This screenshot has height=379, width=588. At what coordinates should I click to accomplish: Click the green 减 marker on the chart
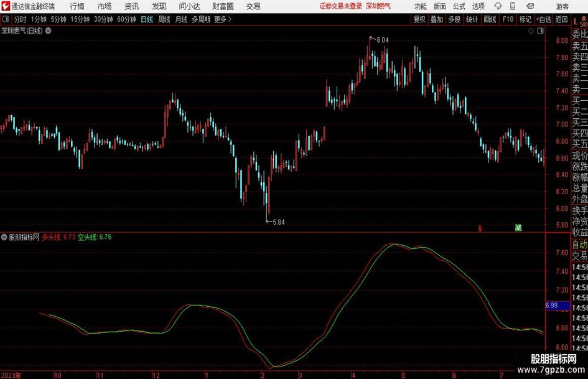518,227
